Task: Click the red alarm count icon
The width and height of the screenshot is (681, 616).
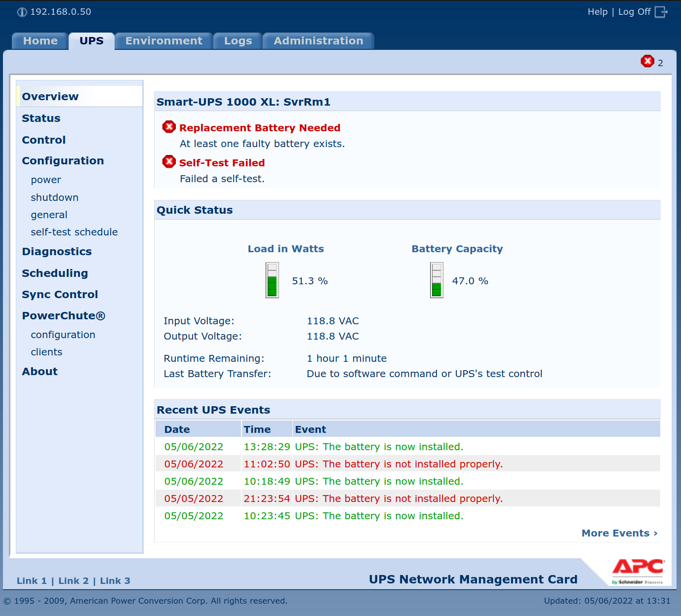Action: [x=647, y=61]
